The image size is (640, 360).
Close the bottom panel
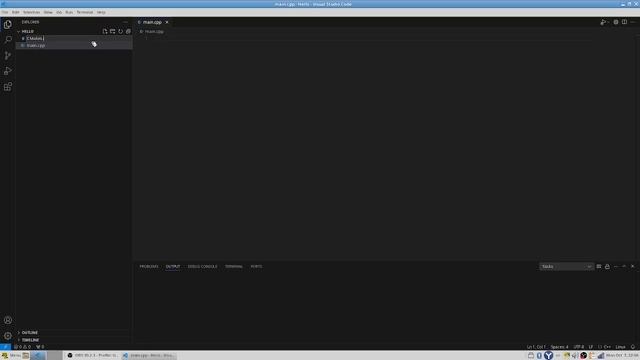pos(633,267)
